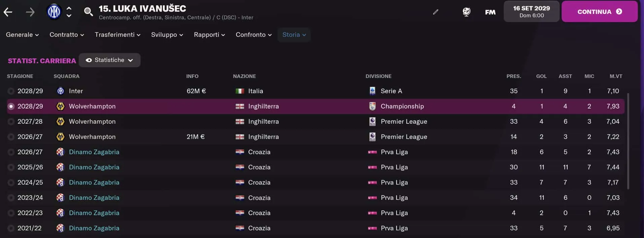
Task: Click the career table vertical scrollbar
Action: [628, 141]
